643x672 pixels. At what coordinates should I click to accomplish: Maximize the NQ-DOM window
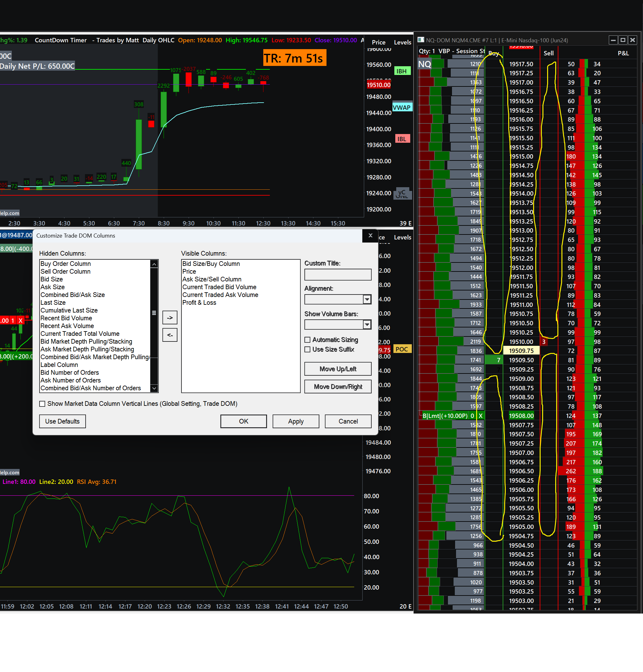pyautogui.click(x=623, y=40)
